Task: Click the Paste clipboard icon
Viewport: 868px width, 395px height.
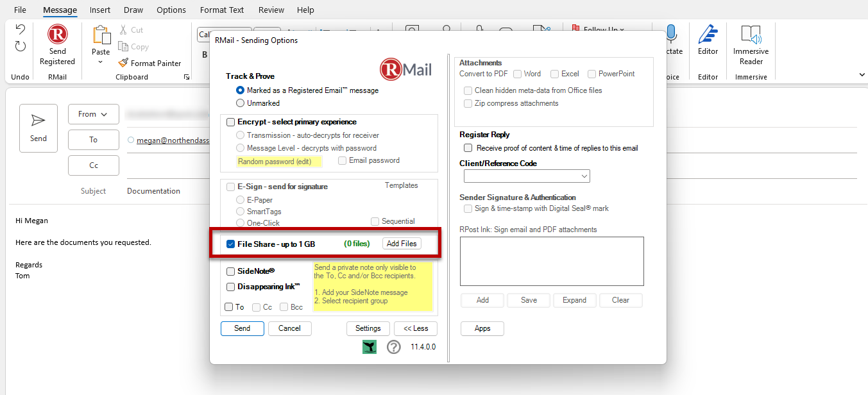Action: [x=101, y=35]
